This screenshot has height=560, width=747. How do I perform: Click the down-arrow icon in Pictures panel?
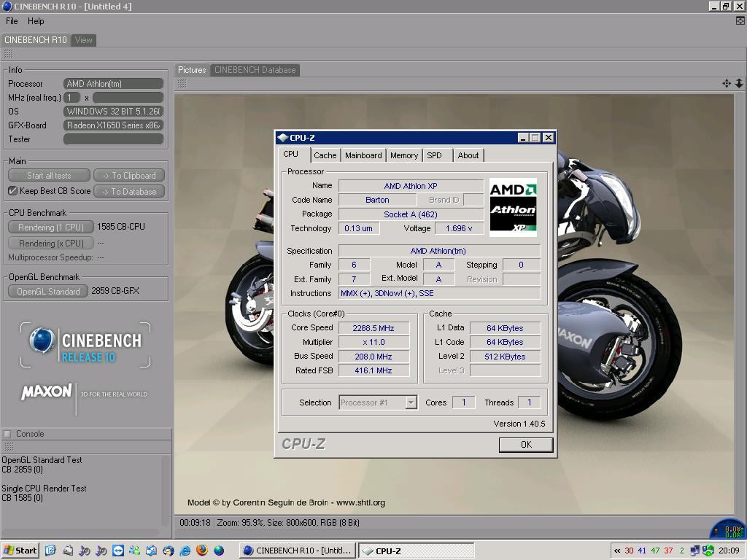point(739,84)
